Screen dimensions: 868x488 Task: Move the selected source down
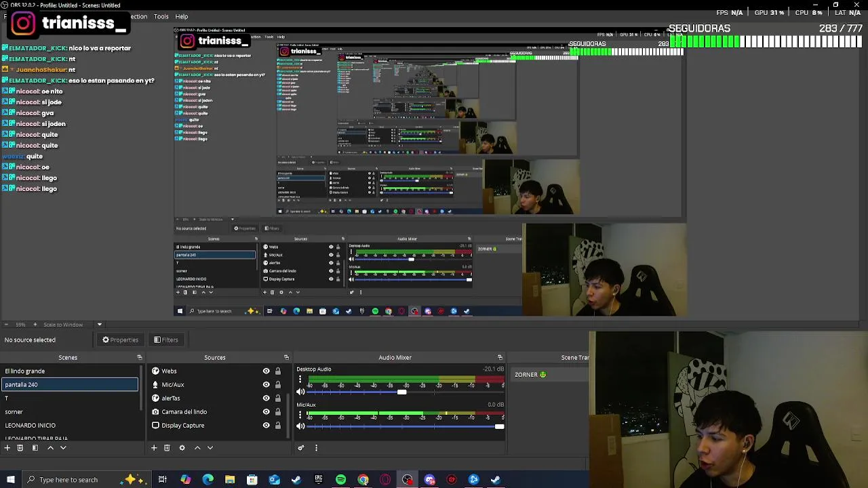click(210, 448)
